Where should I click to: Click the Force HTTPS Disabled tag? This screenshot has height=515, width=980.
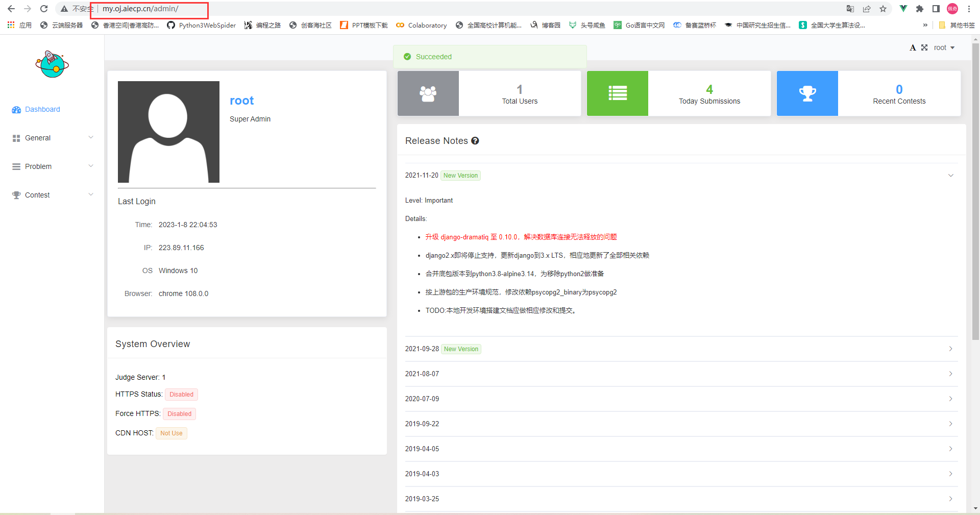[180, 414]
